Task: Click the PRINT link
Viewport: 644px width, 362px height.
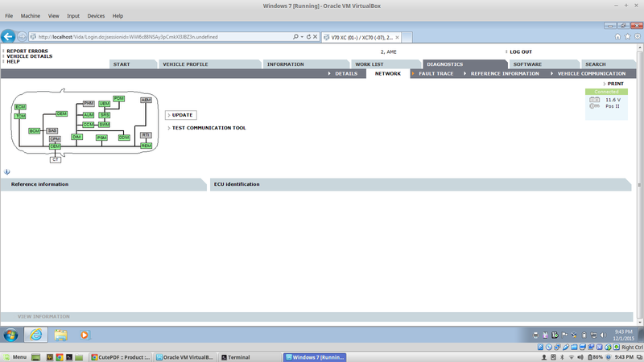Action: pyautogui.click(x=615, y=84)
